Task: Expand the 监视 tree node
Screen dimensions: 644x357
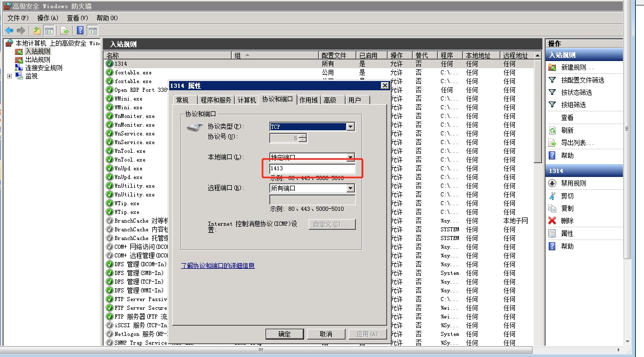Action: (10, 76)
